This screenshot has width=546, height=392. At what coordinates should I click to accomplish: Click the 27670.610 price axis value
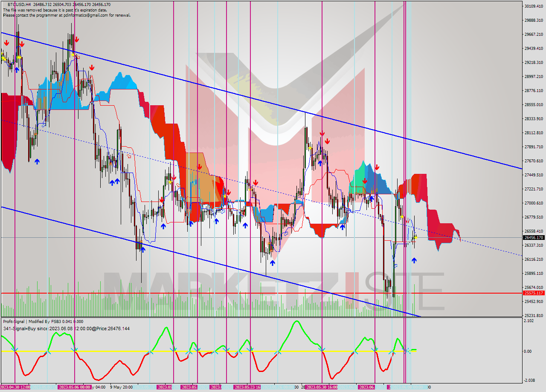[534, 161]
